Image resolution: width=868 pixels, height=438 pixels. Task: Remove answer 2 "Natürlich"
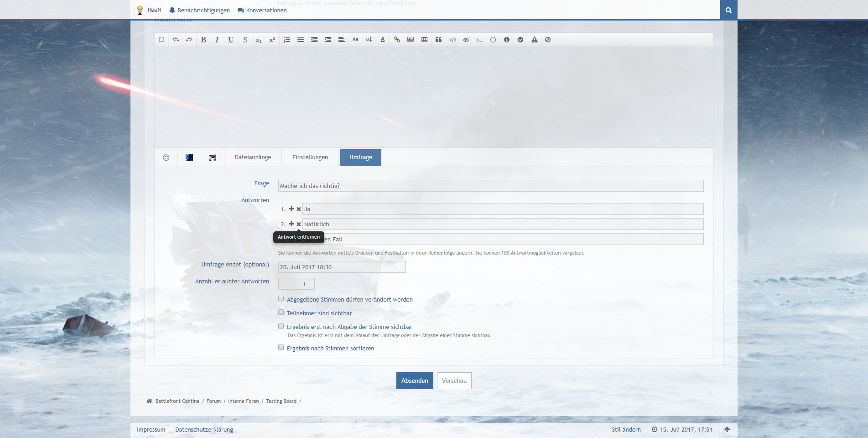[x=299, y=224]
